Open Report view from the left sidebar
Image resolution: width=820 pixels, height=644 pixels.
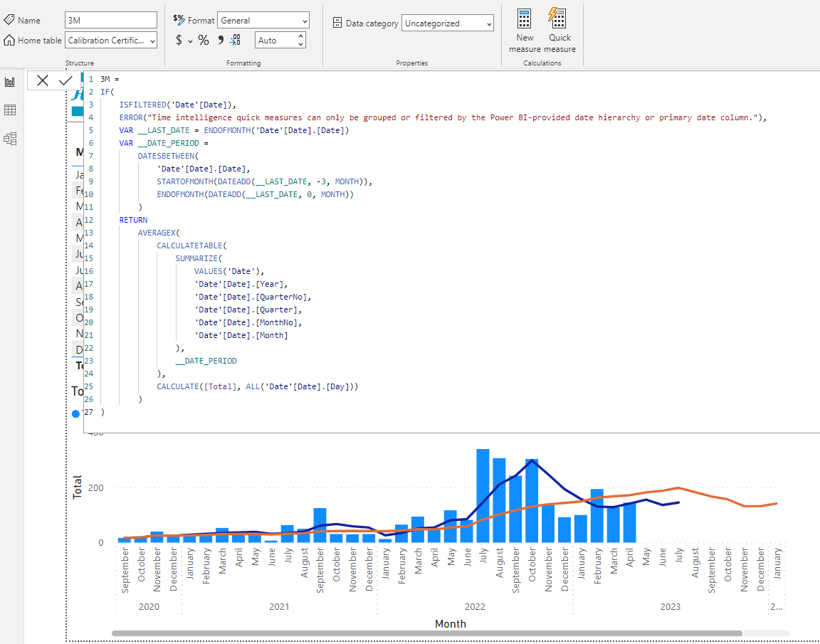pyautogui.click(x=10, y=82)
